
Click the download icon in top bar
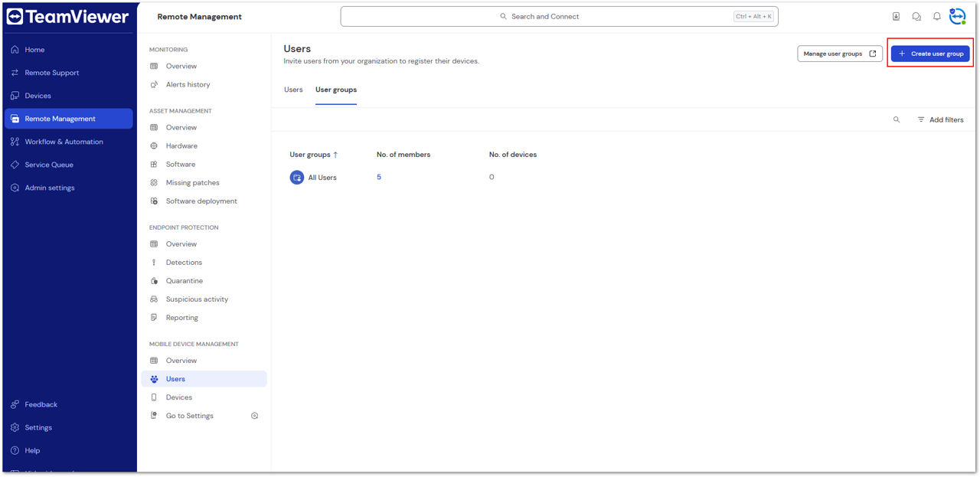[897, 16]
